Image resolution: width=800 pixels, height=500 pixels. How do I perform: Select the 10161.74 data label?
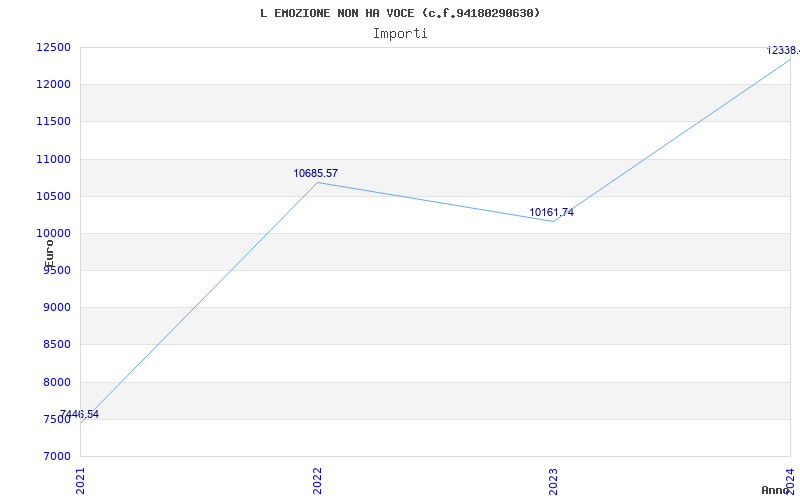pos(552,213)
